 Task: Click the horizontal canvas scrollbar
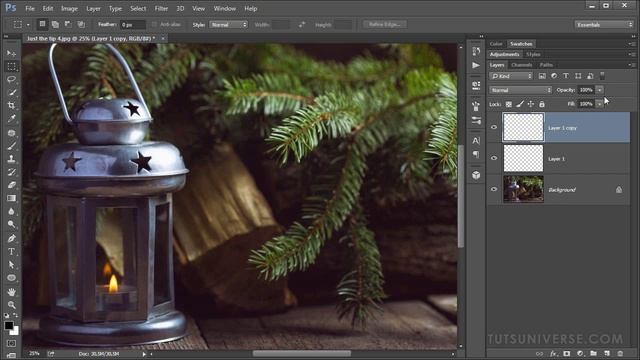click(x=302, y=353)
